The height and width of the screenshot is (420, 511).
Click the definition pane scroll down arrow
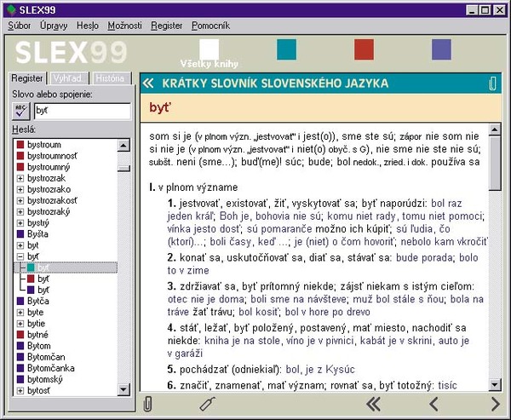(x=495, y=385)
